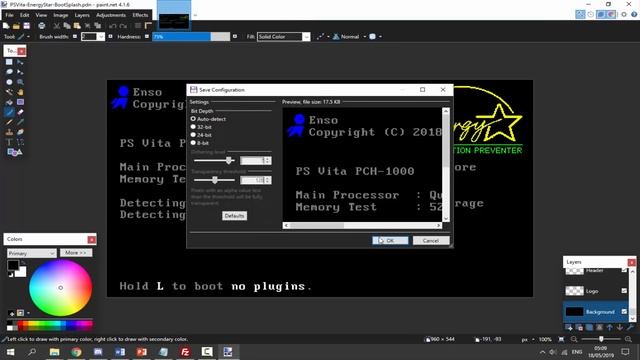Click the Save toolbar icon

point(27,26)
